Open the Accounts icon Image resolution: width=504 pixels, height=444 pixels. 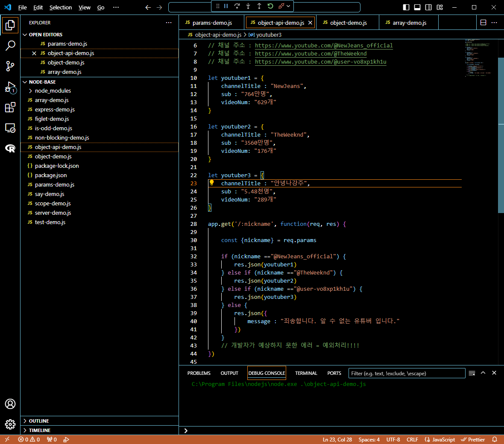point(10,404)
